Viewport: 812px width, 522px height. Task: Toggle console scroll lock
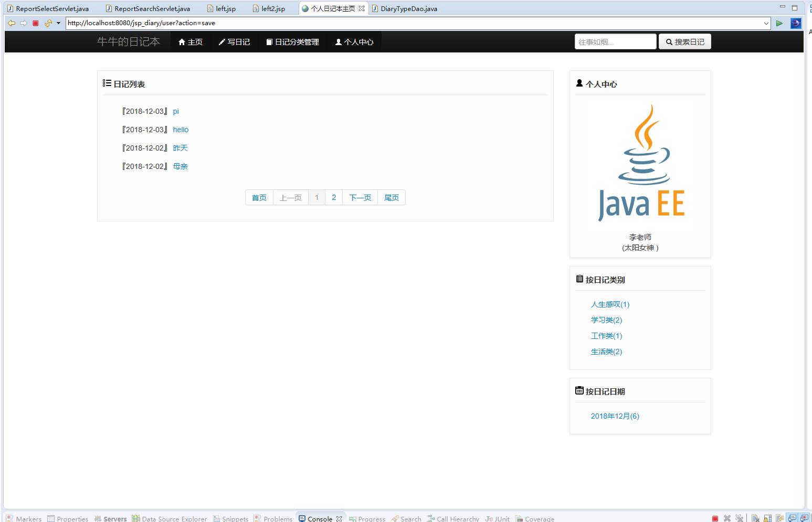coord(767,518)
